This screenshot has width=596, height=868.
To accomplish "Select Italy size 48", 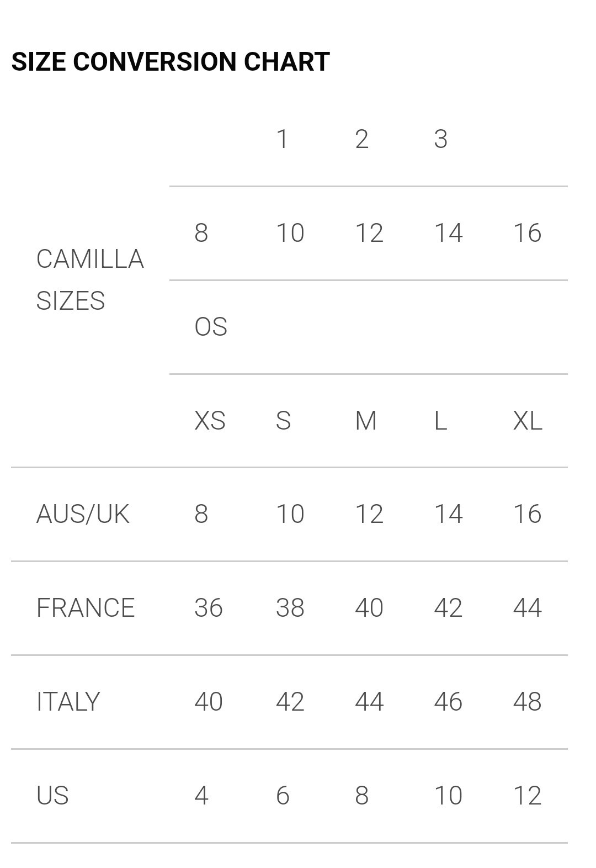I will click(x=528, y=702).
